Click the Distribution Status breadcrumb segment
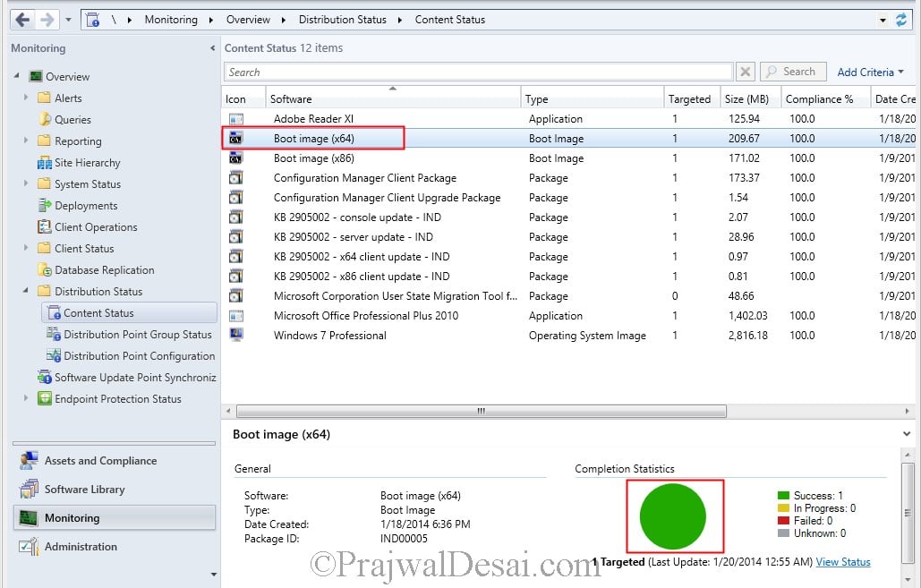921x588 pixels. 343,20
